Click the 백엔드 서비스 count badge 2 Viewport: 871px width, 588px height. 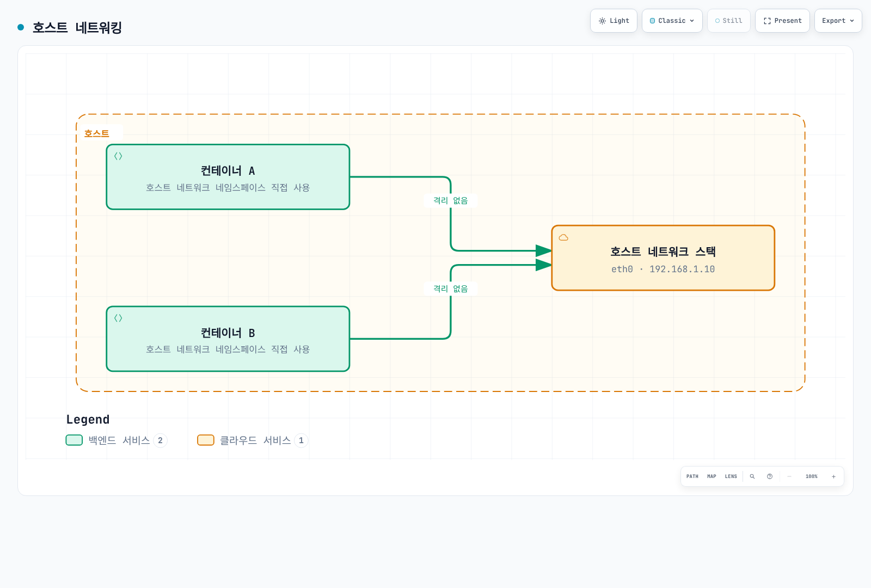[x=160, y=440]
